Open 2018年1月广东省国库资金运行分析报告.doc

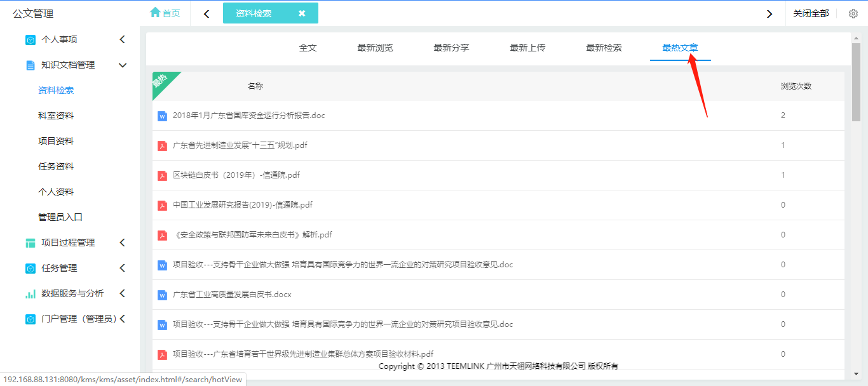[249, 115]
